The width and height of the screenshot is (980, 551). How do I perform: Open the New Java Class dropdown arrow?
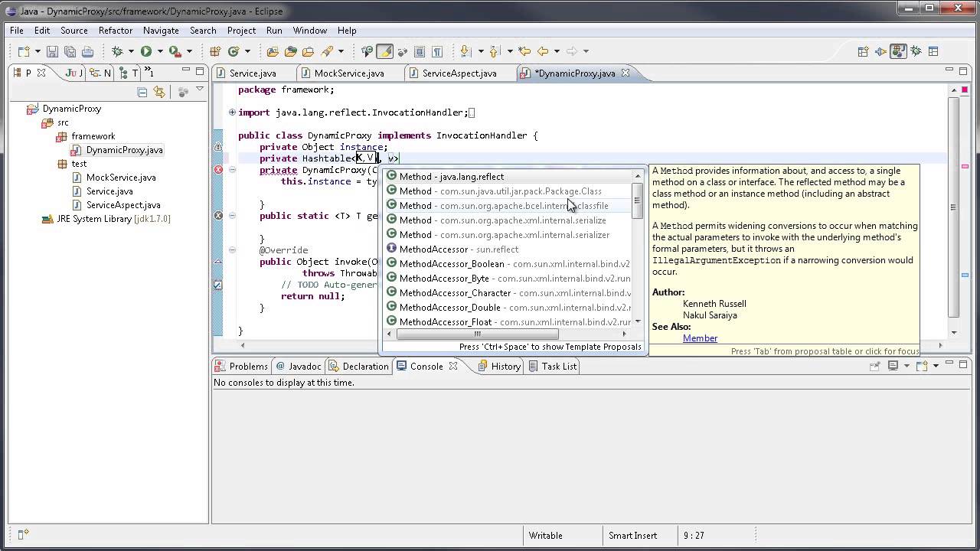click(247, 51)
